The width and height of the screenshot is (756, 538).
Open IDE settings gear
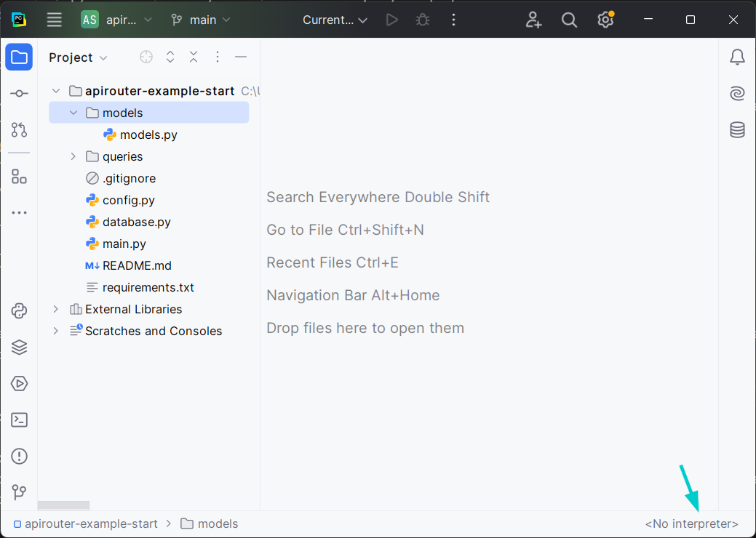[x=605, y=20]
